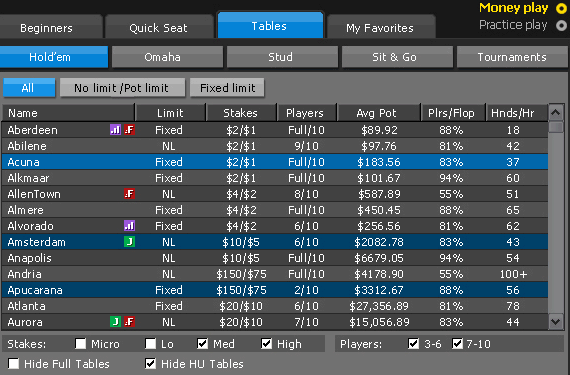This screenshot has width=570, height=375.
Task: Toggle the 7-10 players checkbox
Action: tap(457, 343)
